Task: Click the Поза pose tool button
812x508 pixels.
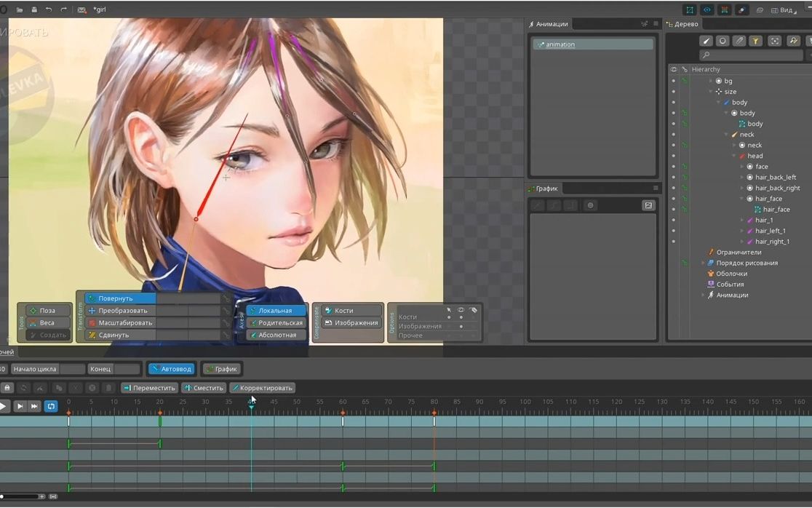Action: pos(48,311)
